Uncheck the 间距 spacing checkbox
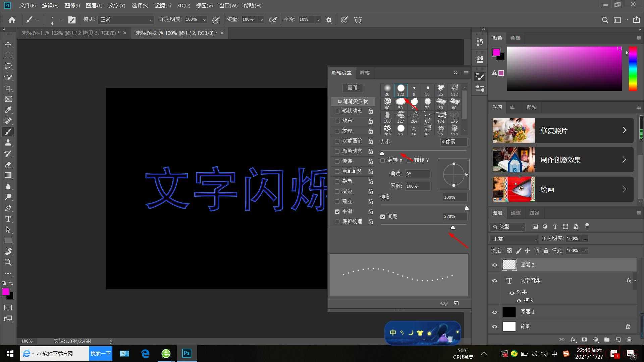The width and height of the screenshot is (644, 362). 382,217
